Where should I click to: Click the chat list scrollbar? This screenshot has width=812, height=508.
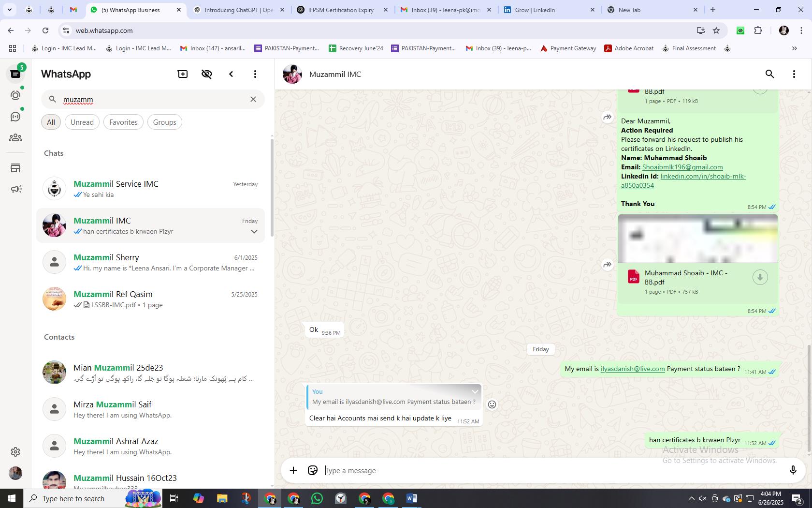272,188
